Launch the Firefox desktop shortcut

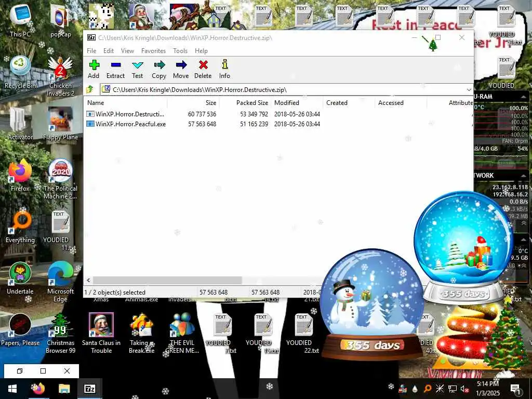[20, 176]
